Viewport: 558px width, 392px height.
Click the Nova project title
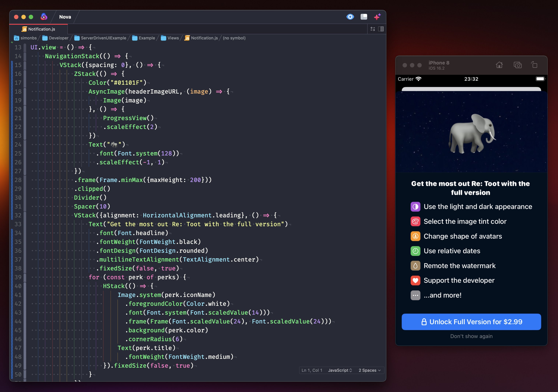(65, 17)
